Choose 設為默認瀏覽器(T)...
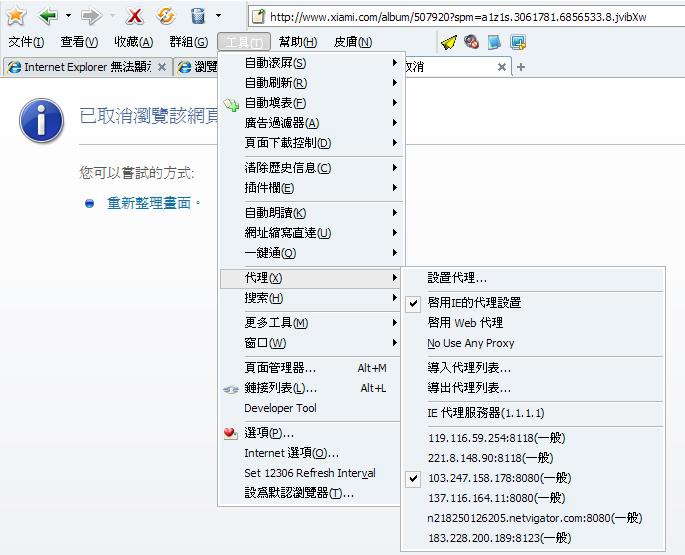 click(311, 493)
